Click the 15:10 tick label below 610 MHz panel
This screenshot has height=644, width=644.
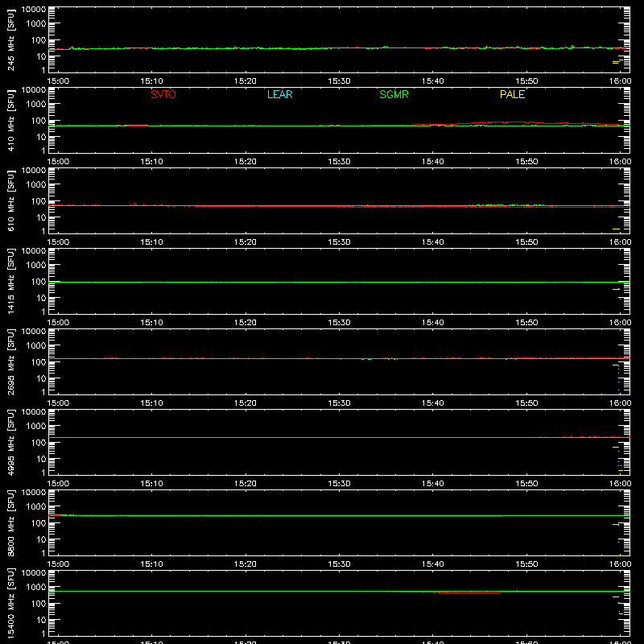[x=151, y=242]
